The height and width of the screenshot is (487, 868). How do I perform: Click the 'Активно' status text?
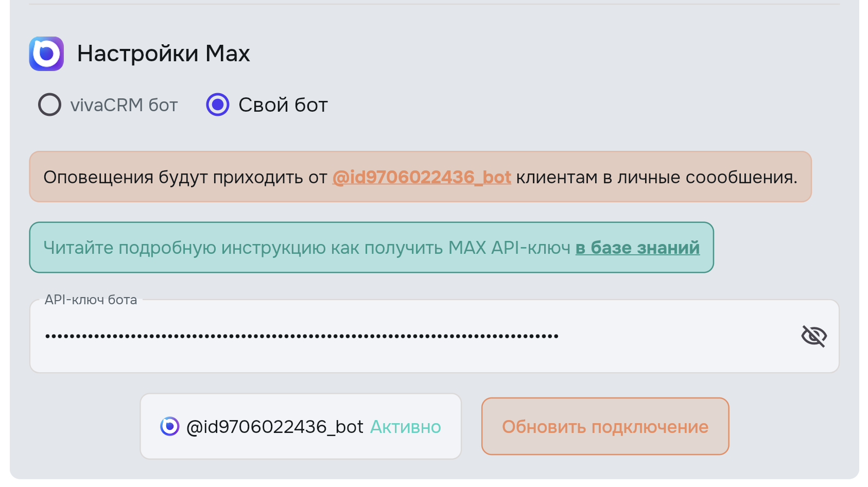pyautogui.click(x=406, y=427)
